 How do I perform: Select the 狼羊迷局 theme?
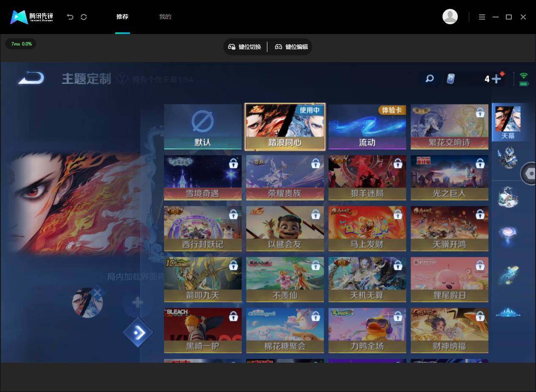pos(367,178)
